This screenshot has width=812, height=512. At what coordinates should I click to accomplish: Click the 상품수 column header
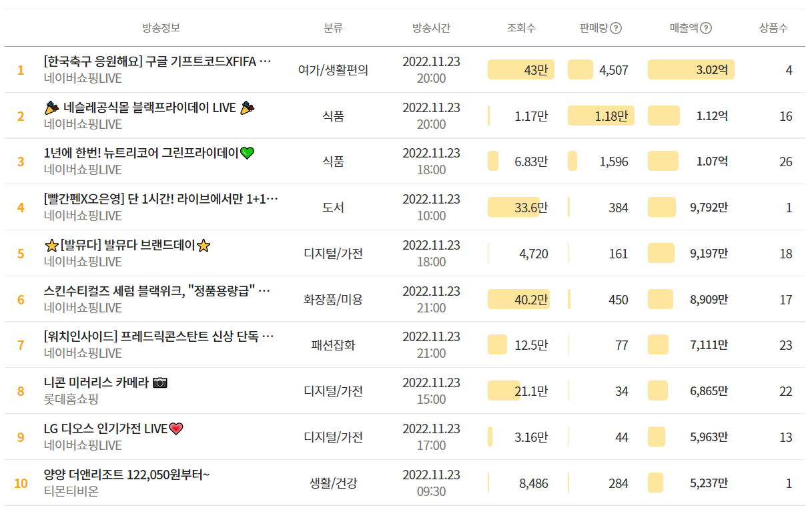pyautogui.click(x=773, y=28)
